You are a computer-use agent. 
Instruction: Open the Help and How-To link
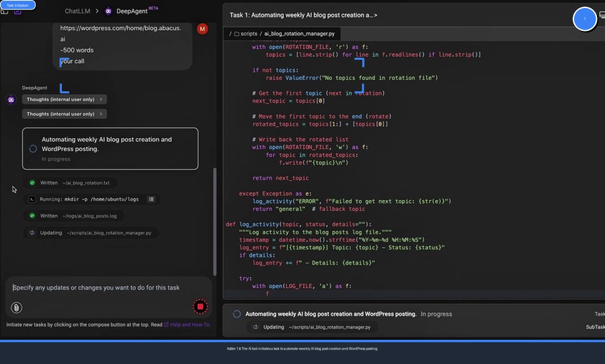pyautogui.click(x=190, y=324)
